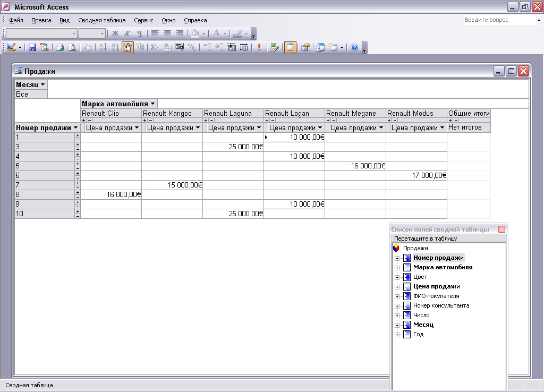Open the font size combo box
Screen dimensions: 544x392
pos(92,33)
